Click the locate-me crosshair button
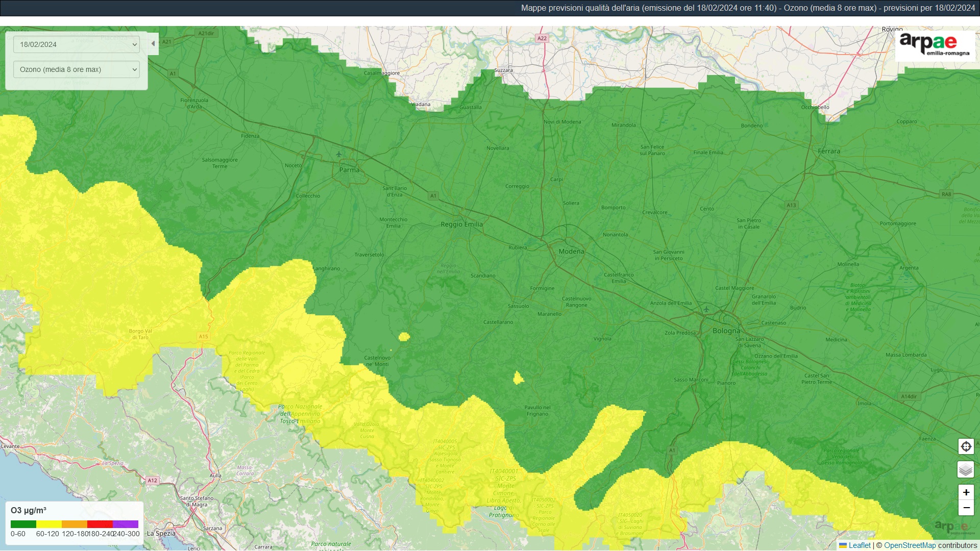Image resolution: width=980 pixels, height=551 pixels. (966, 447)
